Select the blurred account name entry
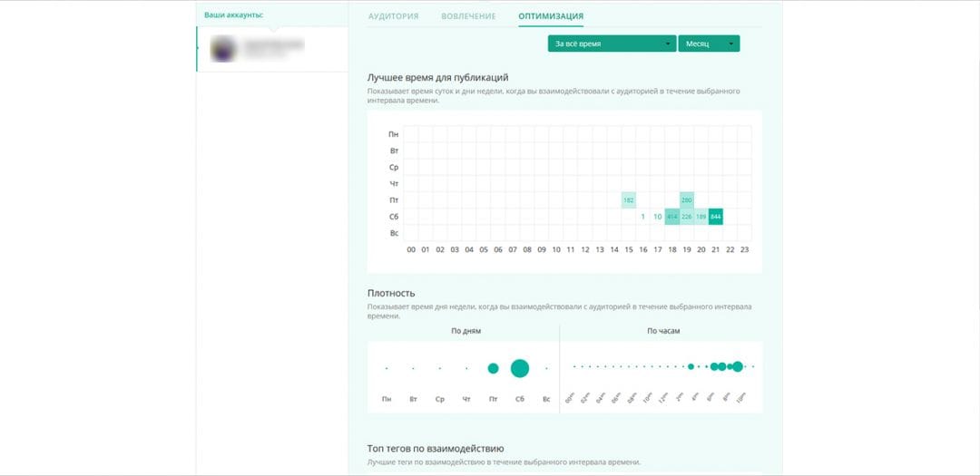 pos(273,47)
